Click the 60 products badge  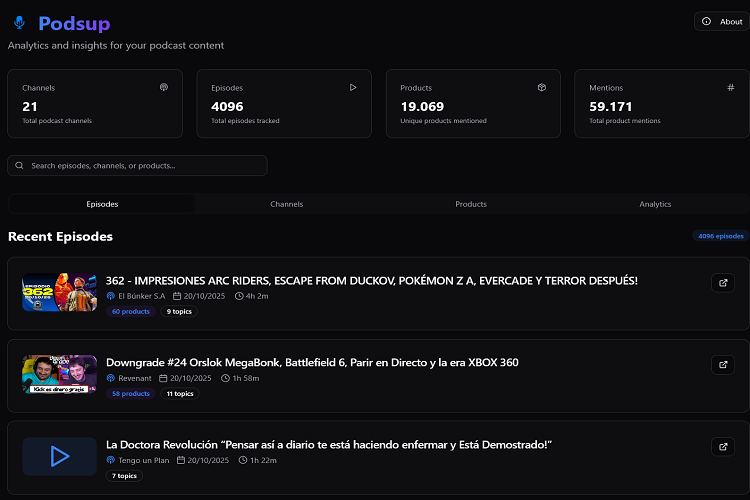[x=131, y=312]
